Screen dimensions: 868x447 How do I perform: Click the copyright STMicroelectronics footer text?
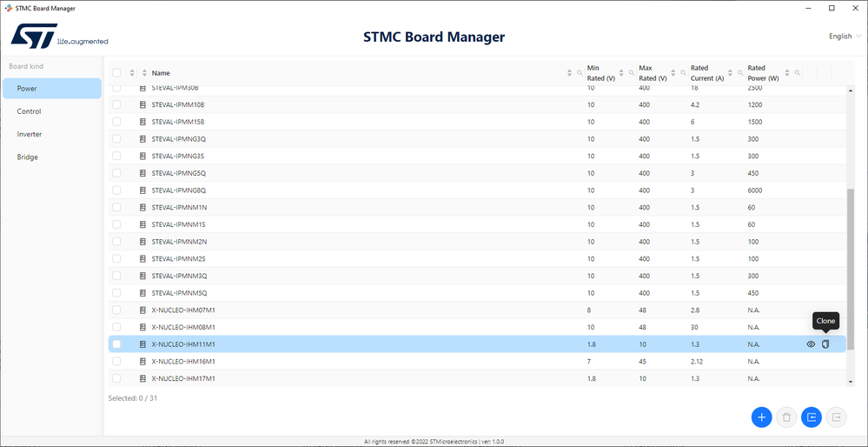click(x=434, y=442)
